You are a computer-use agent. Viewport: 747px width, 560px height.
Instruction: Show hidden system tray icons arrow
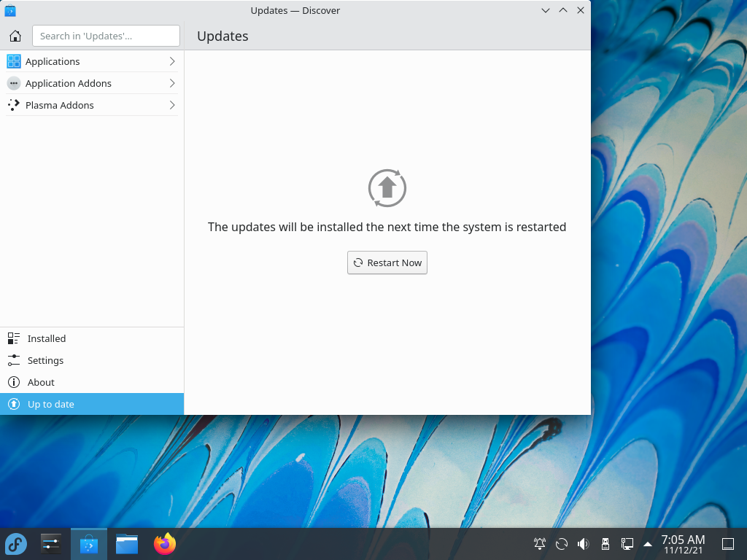[x=648, y=544]
